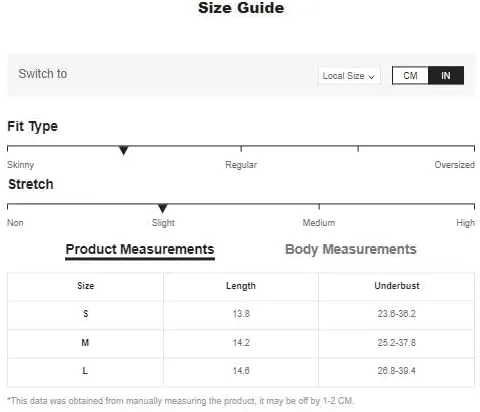Click the Skinny fit label

[x=21, y=165]
